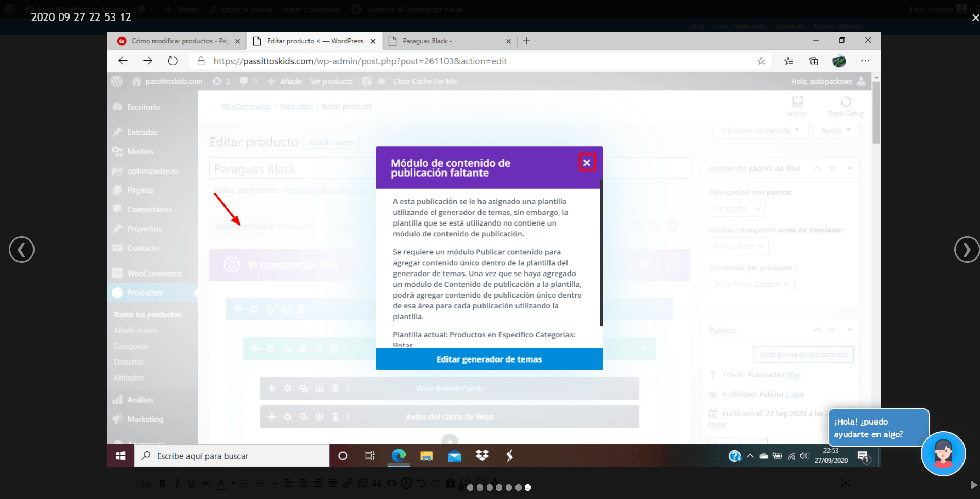This screenshot has height=499, width=980.
Task: Select the highlighted last slide indicator dot
Action: coord(528,487)
